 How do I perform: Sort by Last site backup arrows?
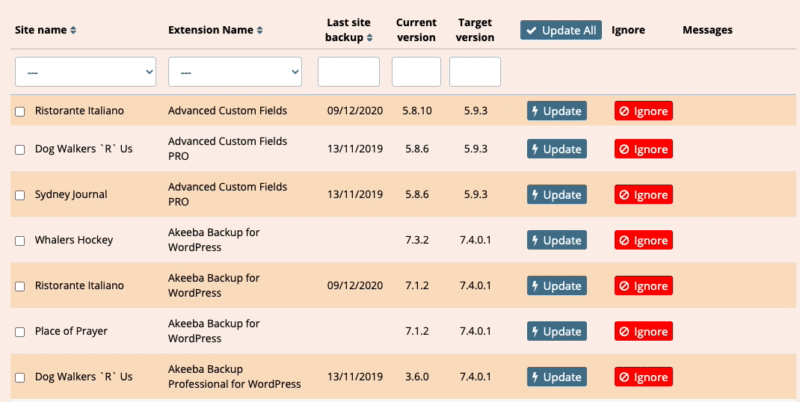pyautogui.click(x=369, y=38)
